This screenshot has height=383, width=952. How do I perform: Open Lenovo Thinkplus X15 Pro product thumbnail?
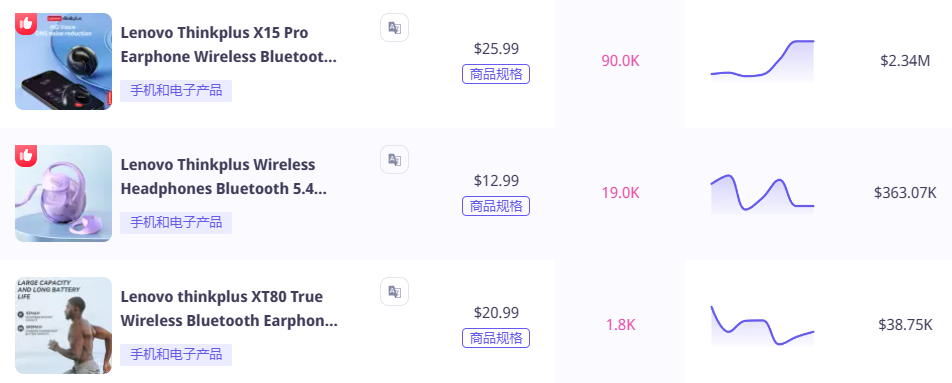coord(64,61)
